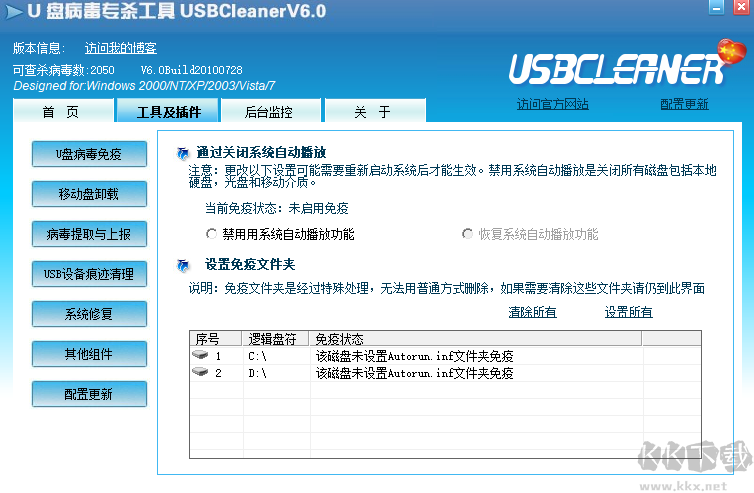
Task: Open 病毒提取与上报 tool
Action: pos(89,234)
